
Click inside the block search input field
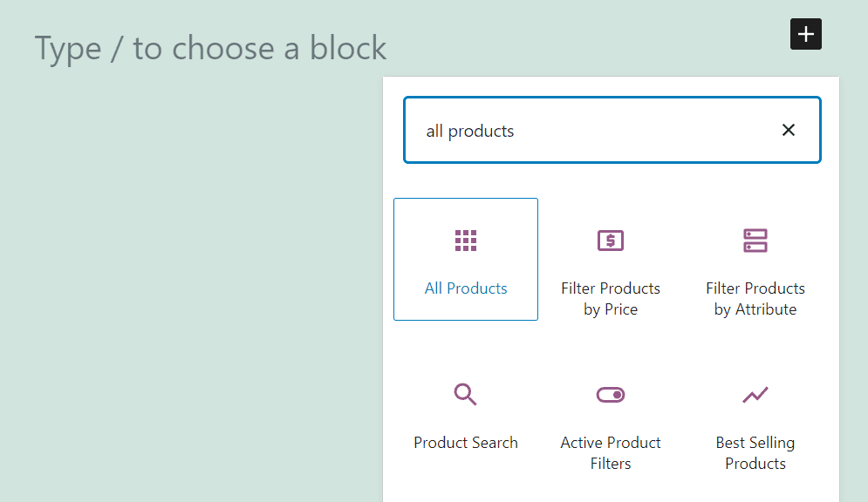pyautogui.click(x=611, y=129)
